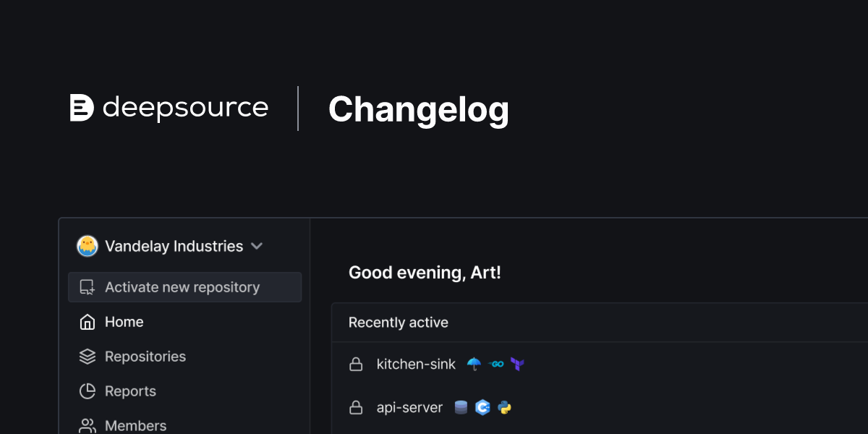The height and width of the screenshot is (434, 868).
Task: Select the Reports pie-chart icon
Action: (87, 391)
